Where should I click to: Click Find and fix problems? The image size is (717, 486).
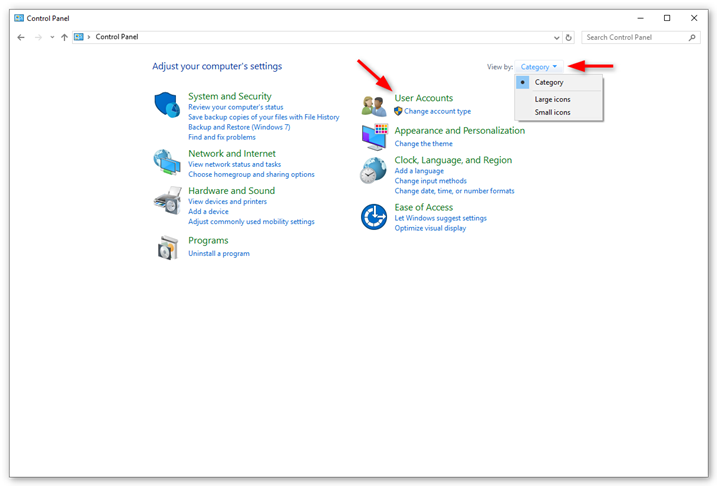[x=222, y=137]
